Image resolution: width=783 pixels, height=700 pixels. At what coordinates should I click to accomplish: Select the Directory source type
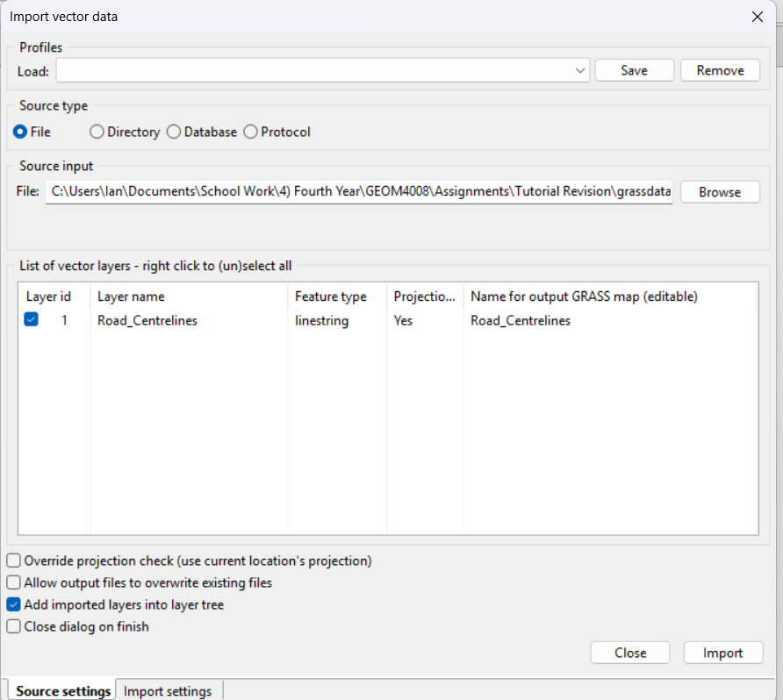click(x=97, y=132)
